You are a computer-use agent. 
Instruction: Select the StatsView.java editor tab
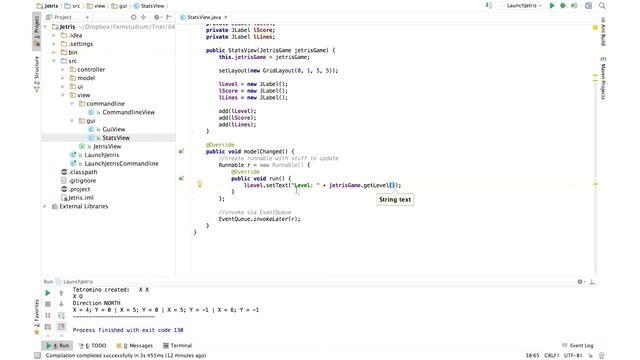(204, 17)
